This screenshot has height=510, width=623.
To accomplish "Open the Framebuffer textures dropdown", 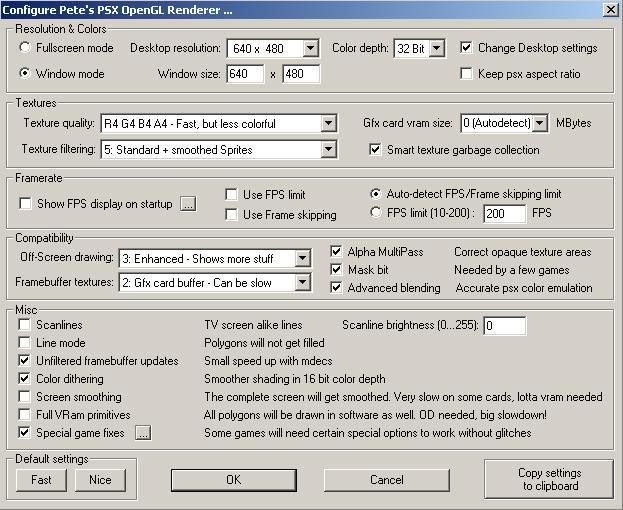I will point(303,282).
